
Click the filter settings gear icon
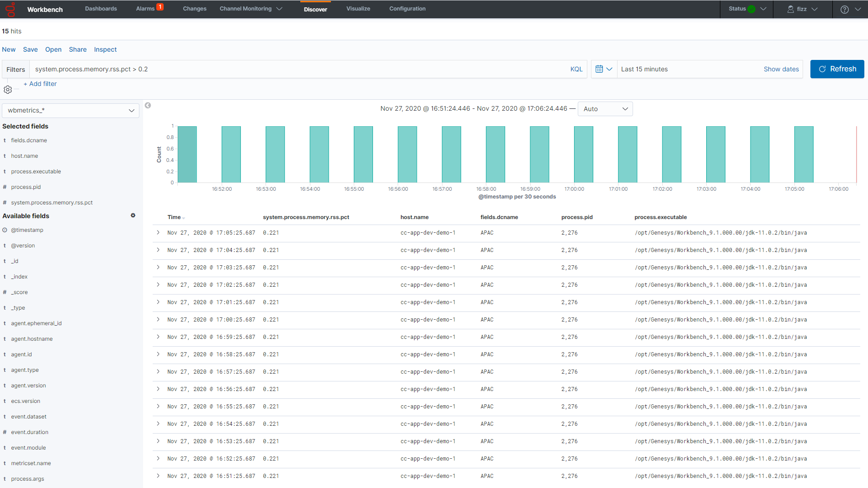point(8,90)
